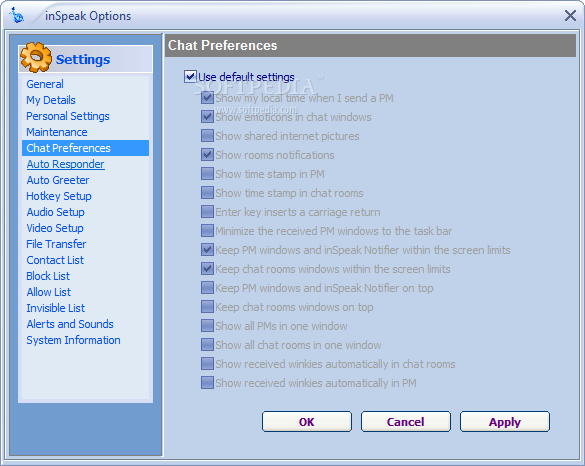Select Maintenance in the settings list
The image size is (585, 466).
coord(57,132)
